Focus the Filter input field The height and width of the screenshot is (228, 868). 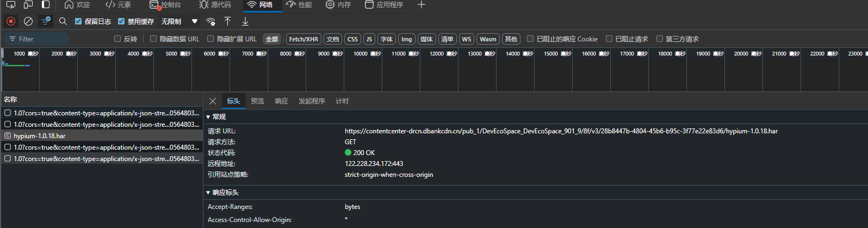pos(36,39)
